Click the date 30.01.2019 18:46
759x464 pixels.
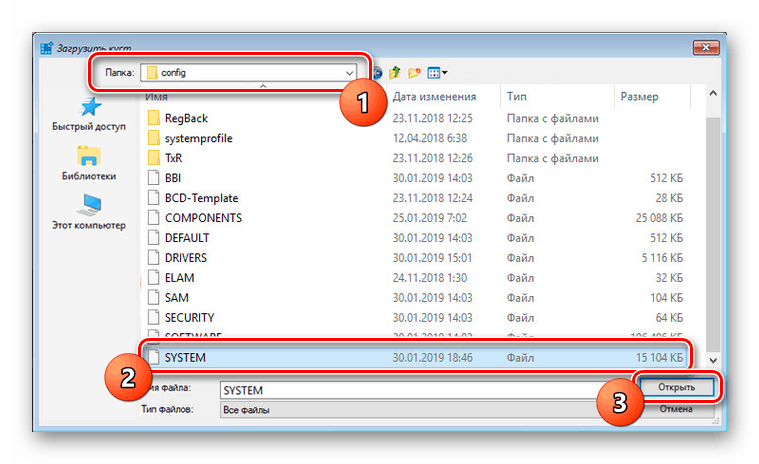point(432,358)
